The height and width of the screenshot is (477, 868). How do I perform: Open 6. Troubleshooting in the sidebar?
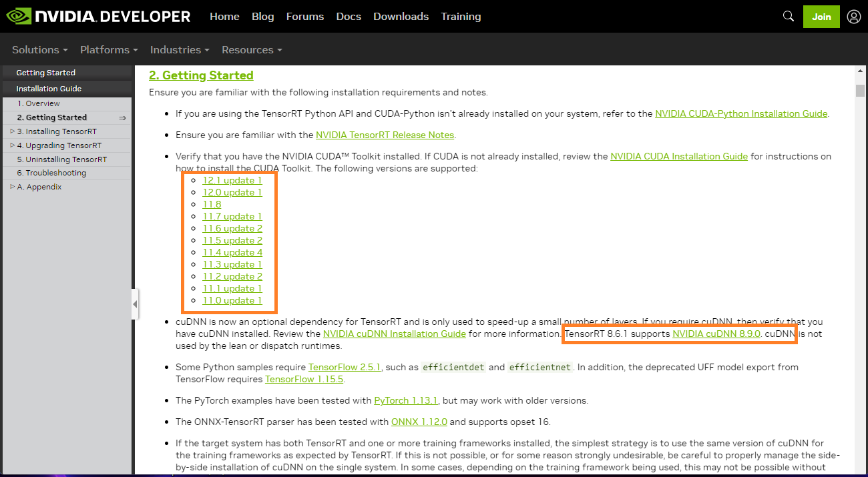(x=51, y=173)
